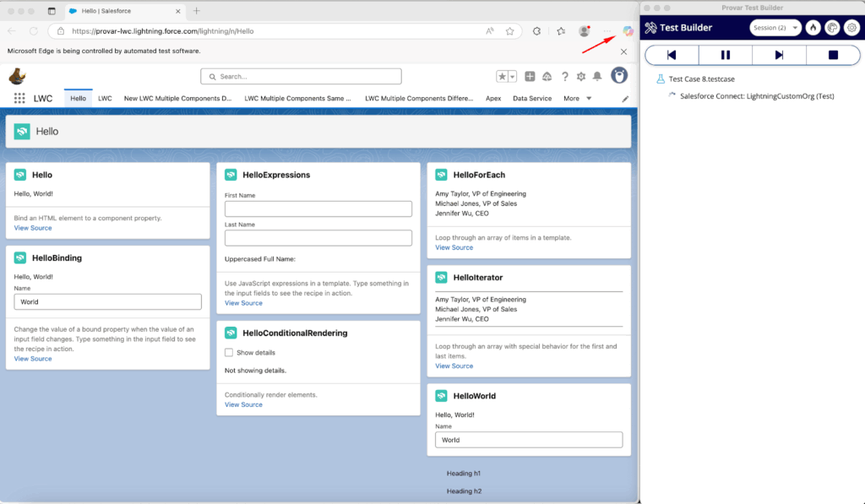Open the user profile avatar in Salesforce
Image resolution: width=865 pixels, height=504 pixels.
619,75
